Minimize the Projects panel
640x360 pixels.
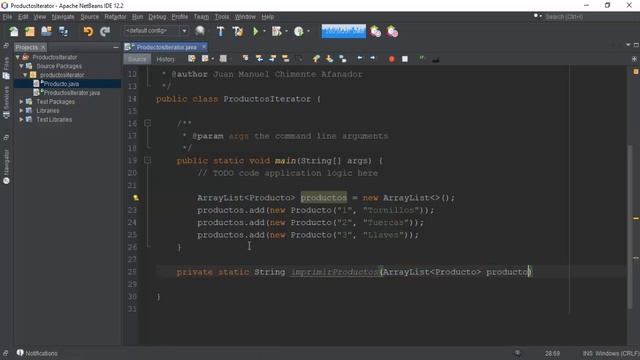(116, 48)
